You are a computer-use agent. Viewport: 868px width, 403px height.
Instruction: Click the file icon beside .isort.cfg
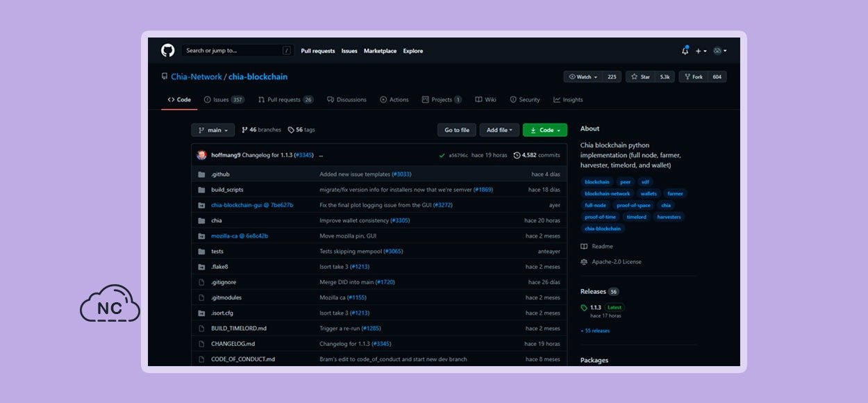pyautogui.click(x=201, y=313)
